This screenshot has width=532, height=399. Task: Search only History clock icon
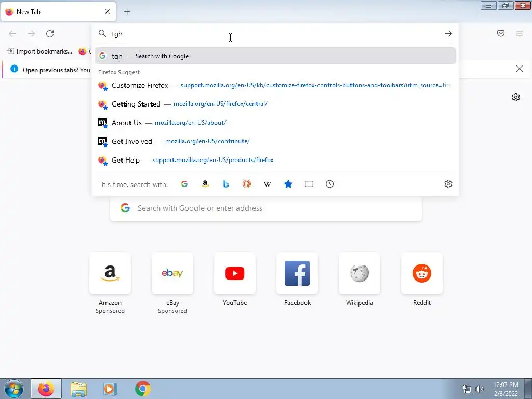pyautogui.click(x=330, y=184)
